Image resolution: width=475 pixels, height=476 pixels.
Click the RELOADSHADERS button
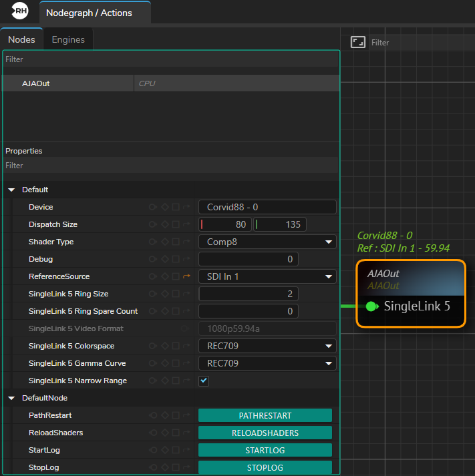coord(265,433)
